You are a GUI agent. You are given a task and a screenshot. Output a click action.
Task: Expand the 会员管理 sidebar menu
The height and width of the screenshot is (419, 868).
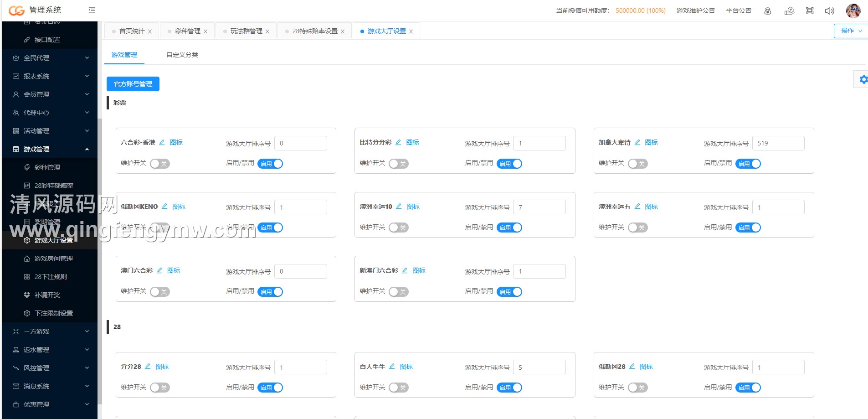pyautogui.click(x=50, y=94)
